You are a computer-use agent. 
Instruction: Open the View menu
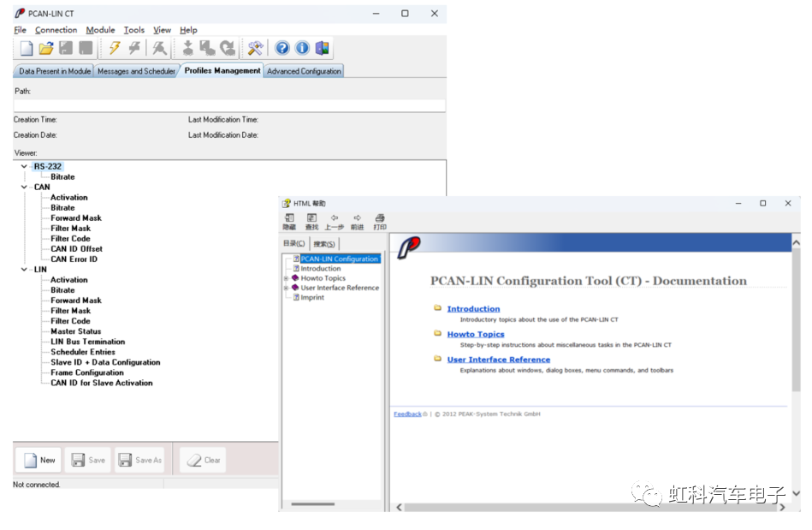pyautogui.click(x=162, y=30)
